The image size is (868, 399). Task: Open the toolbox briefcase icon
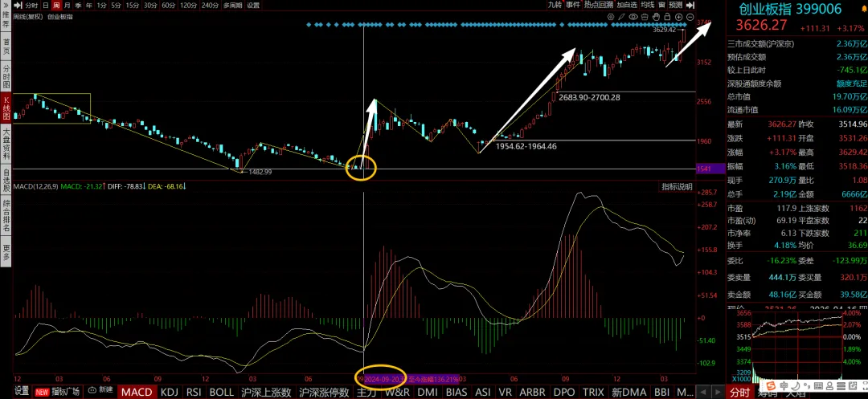[645, 17]
